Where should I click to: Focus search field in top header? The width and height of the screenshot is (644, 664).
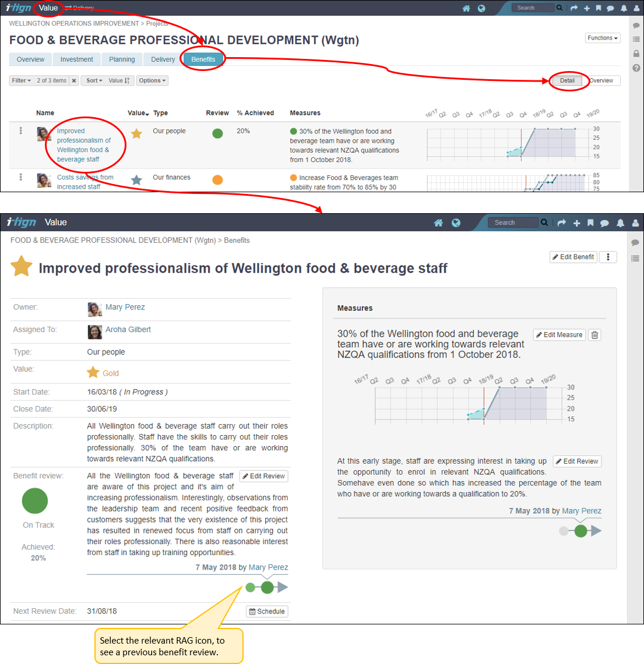pyautogui.click(x=533, y=8)
